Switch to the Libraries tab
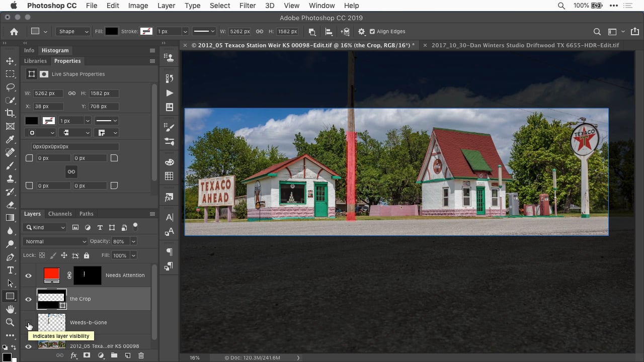This screenshot has width=644, height=362. [35, 61]
